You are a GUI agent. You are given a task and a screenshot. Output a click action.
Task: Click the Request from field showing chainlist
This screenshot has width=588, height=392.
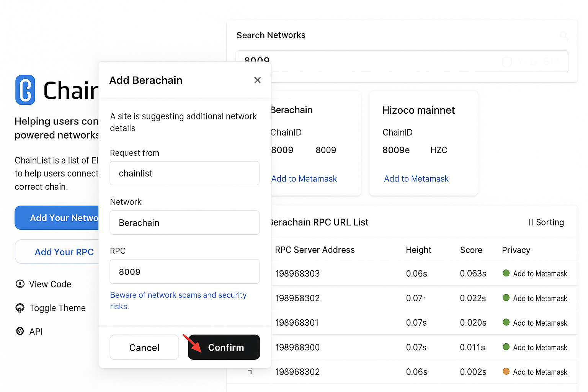pos(185,173)
